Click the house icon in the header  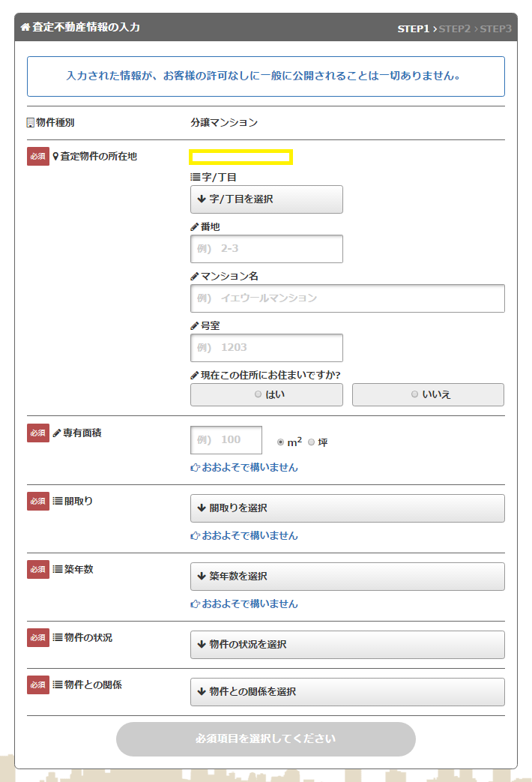pyautogui.click(x=25, y=28)
